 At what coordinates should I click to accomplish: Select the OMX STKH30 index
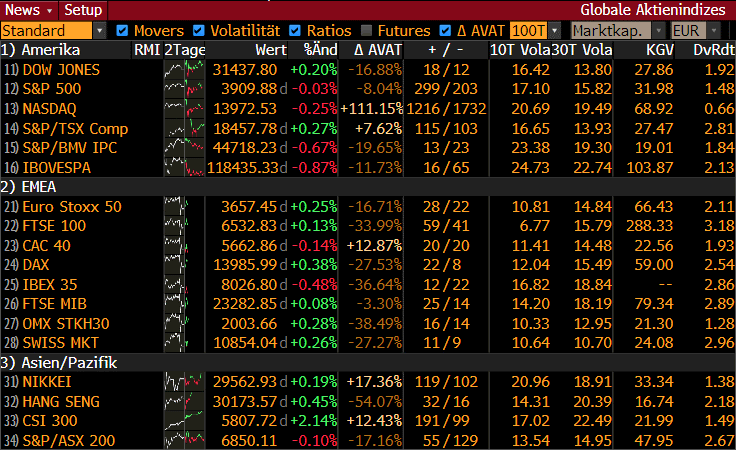[x=66, y=324]
